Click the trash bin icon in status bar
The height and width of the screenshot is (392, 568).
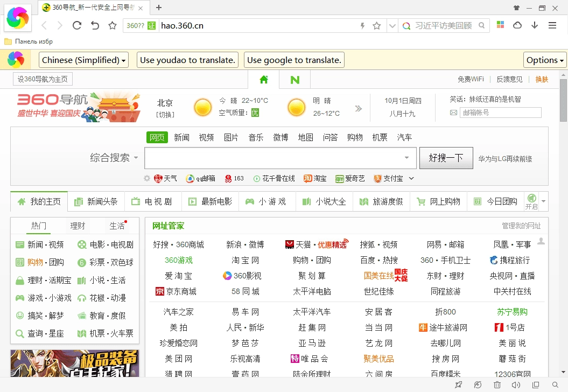[x=497, y=385]
